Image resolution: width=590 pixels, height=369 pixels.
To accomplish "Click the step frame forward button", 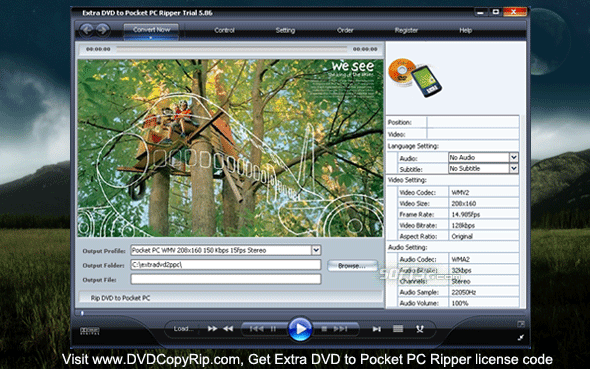I will tap(376, 329).
